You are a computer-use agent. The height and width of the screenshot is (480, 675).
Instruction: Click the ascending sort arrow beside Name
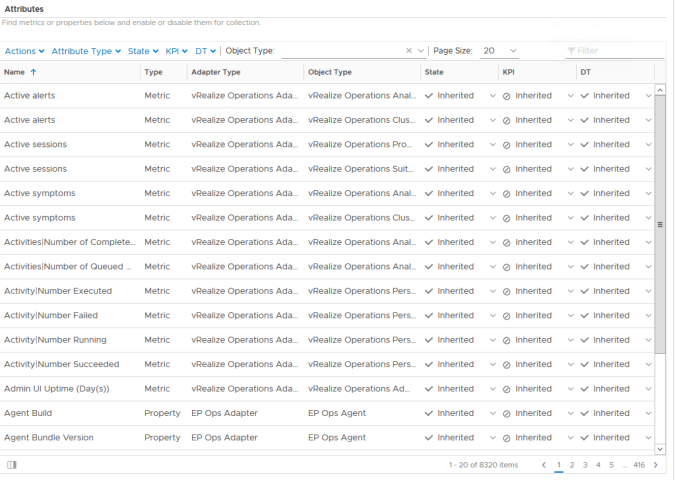33,72
